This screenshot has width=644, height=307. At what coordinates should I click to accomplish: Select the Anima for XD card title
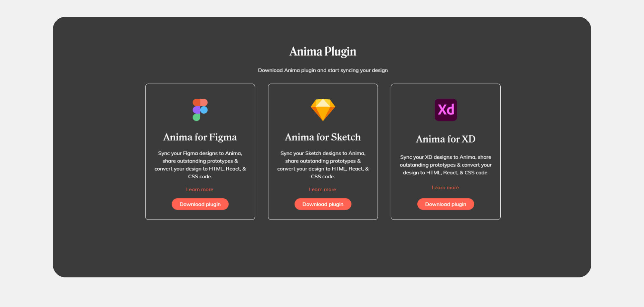[x=445, y=139]
